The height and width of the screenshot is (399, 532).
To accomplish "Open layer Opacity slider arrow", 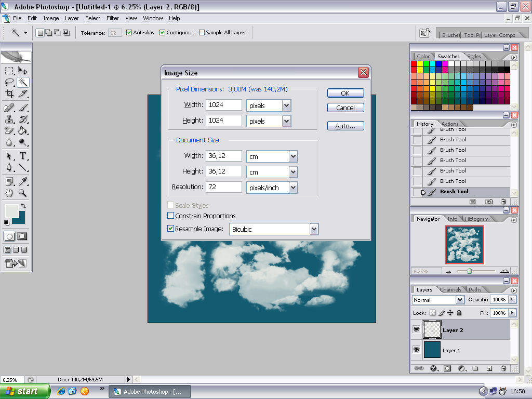I will [x=512, y=300].
